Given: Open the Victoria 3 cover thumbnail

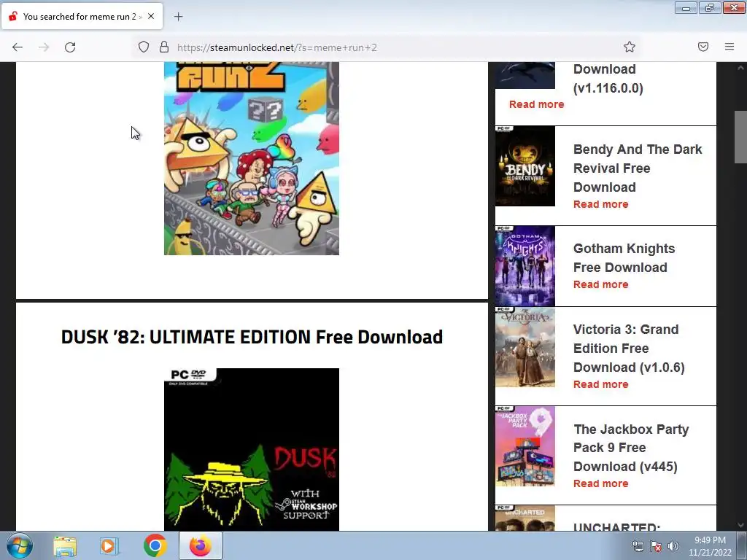Looking at the screenshot, I should tap(525, 347).
